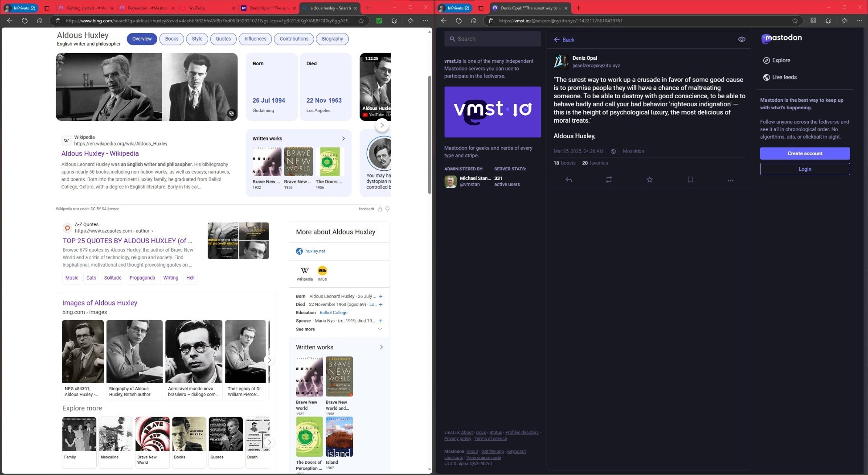Select the Books tab for Aldous Huxley
Screen dimensions: 868x475
[172, 39]
